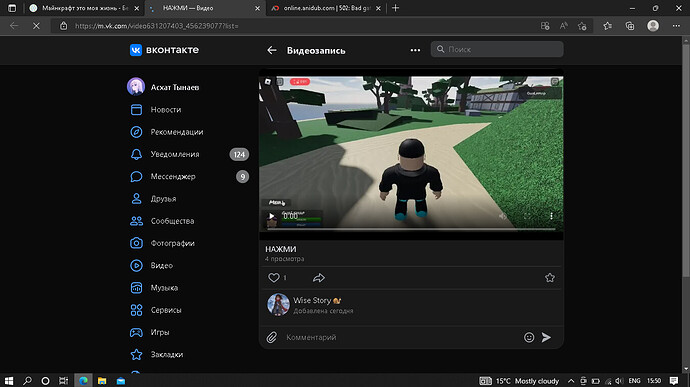This screenshot has height=387, width=690.
Task: Mute the video volume icon
Action: pyautogui.click(x=503, y=216)
